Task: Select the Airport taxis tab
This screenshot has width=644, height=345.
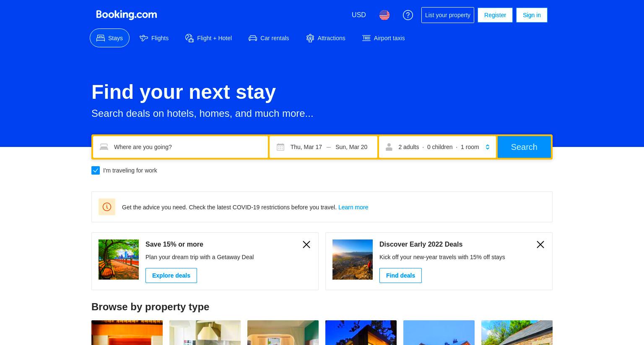Action: (x=384, y=38)
